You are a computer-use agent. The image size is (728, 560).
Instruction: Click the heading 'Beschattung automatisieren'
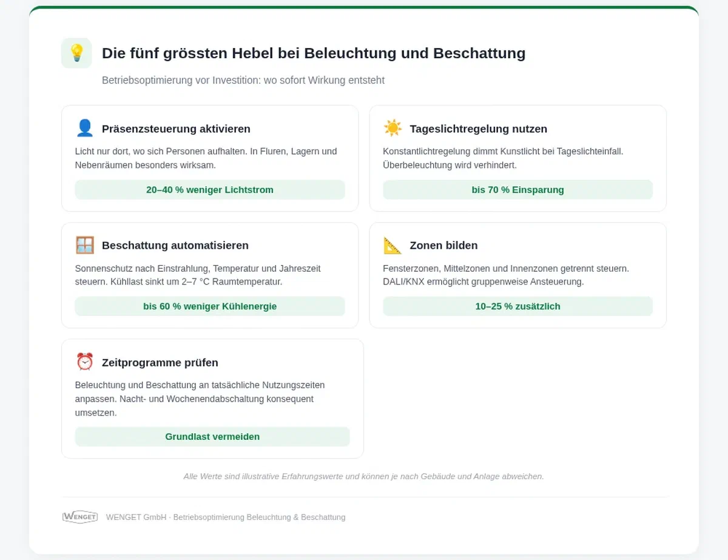175,246
